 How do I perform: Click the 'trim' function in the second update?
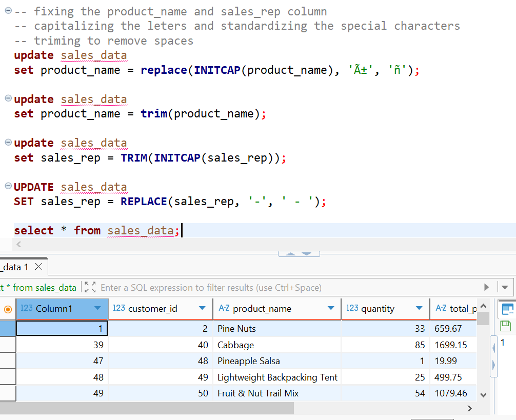[154, 113]
